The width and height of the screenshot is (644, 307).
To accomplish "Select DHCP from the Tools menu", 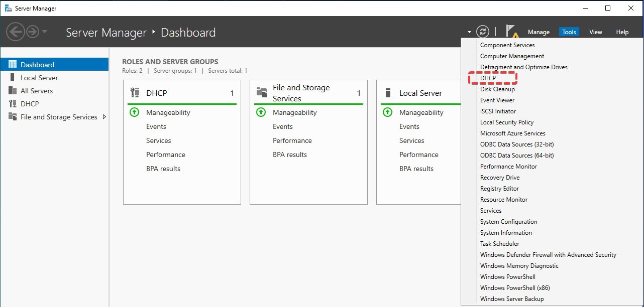I will [x=488, y=78].
